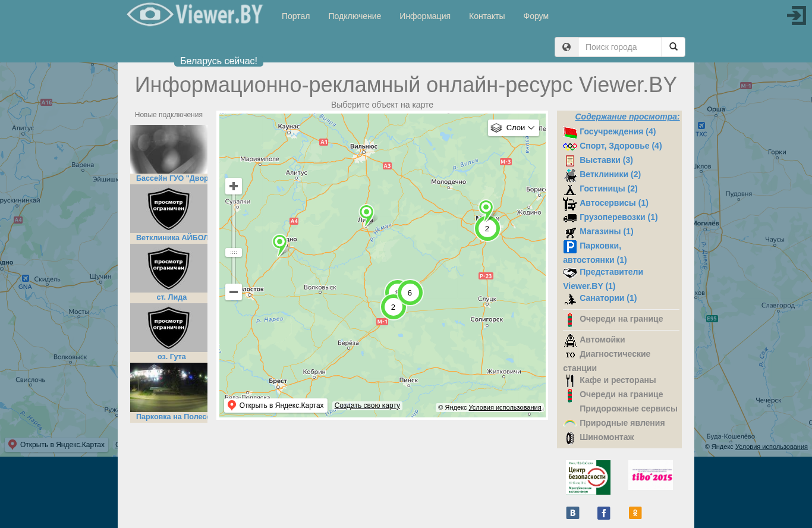Click the Ветклиники animal icon
This screenshot has width=812, height=528.
coord(570,175)
